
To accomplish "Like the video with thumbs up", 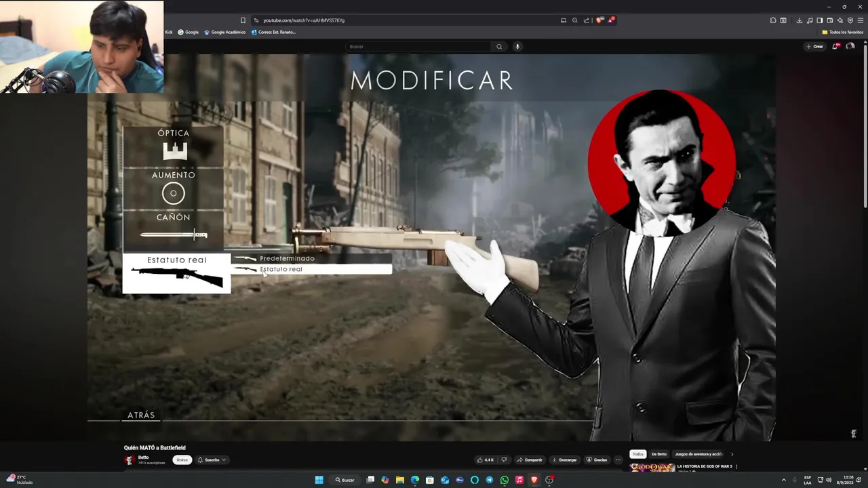I will [x=486, y=460].
